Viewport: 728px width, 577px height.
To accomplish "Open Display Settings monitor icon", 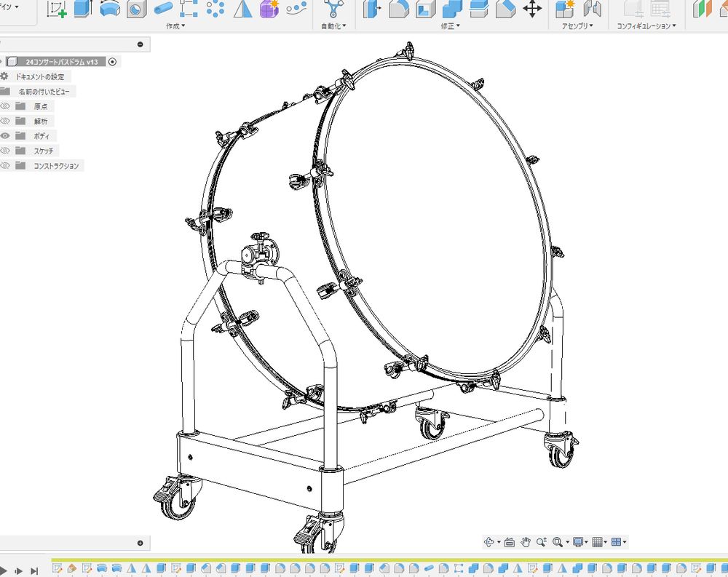I will click(578, 542).
